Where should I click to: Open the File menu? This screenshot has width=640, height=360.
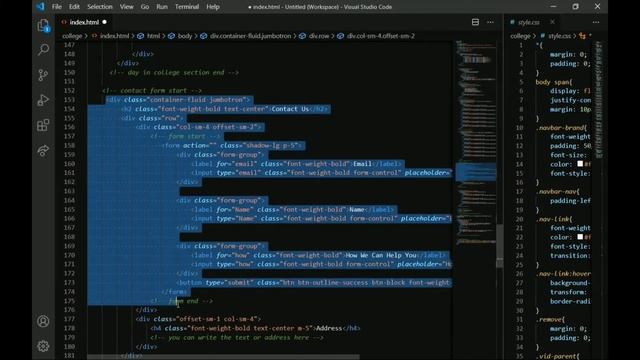tap(57, 7)
